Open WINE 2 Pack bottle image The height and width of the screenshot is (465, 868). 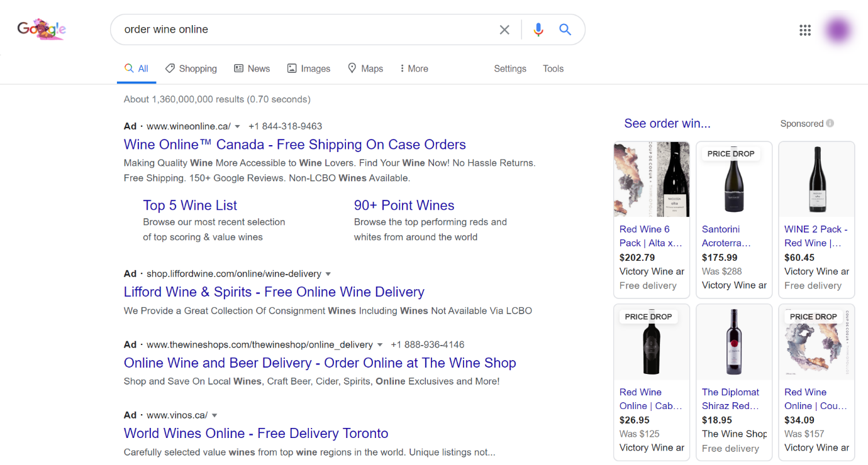click(x=816, y=180)
